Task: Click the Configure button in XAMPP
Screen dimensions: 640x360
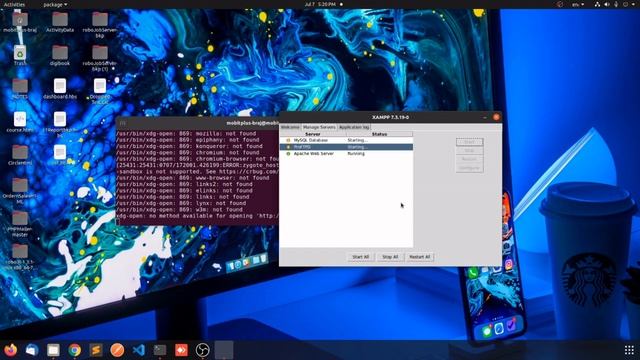Action: tap(469, 168)
